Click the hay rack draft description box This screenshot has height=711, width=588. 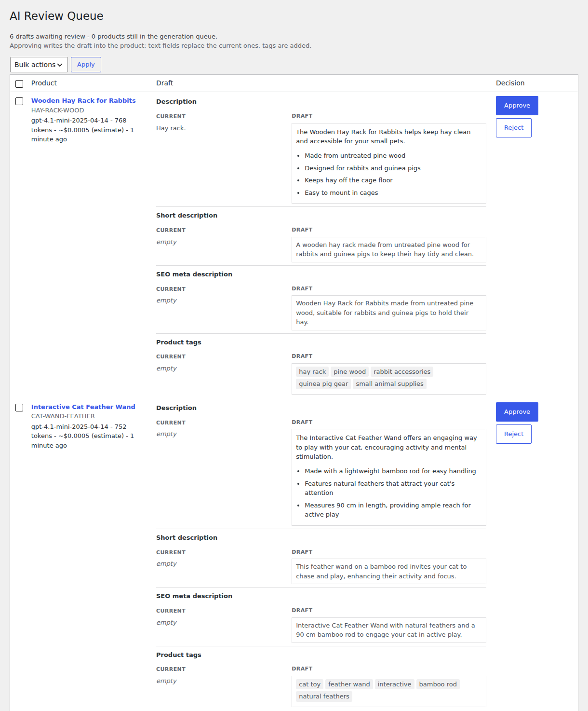click(x=388, y=163)
